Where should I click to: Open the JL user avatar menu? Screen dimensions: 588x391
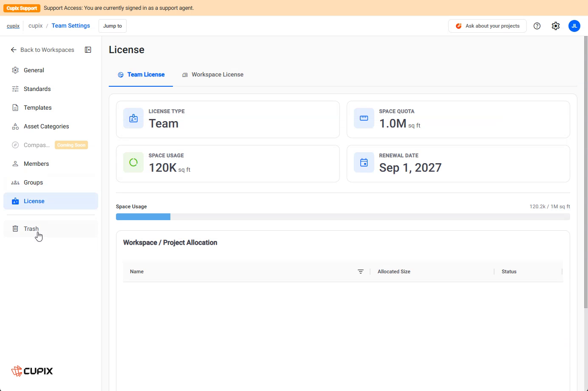point(574,26)
